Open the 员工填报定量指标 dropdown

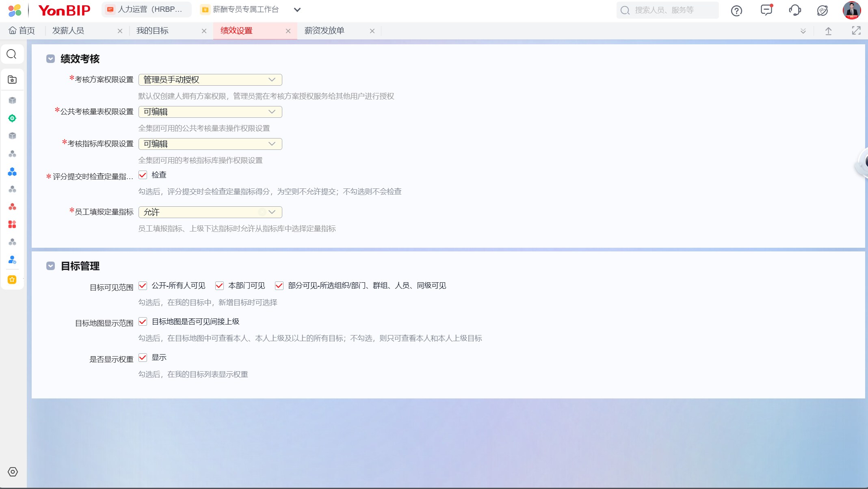(210, 212)
